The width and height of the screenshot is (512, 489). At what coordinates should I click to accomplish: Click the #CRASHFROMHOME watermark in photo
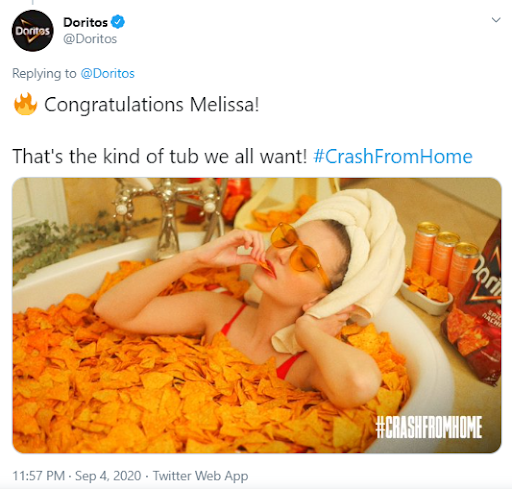pos(429,427)
